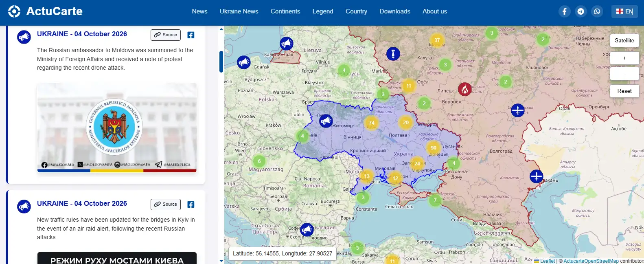
Task: Share first Moldova news on Facebook
Action: [191, 35]
